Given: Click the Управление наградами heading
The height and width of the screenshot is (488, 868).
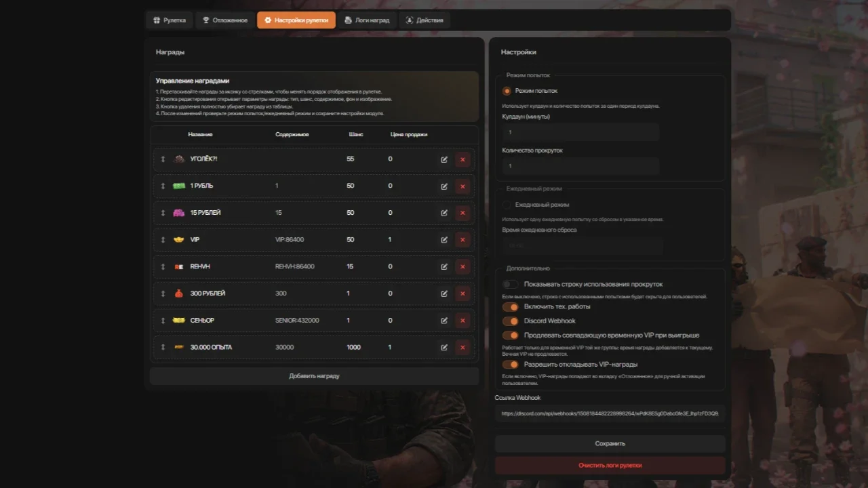Looking at the screenshot, I should [x=193, y=81].
